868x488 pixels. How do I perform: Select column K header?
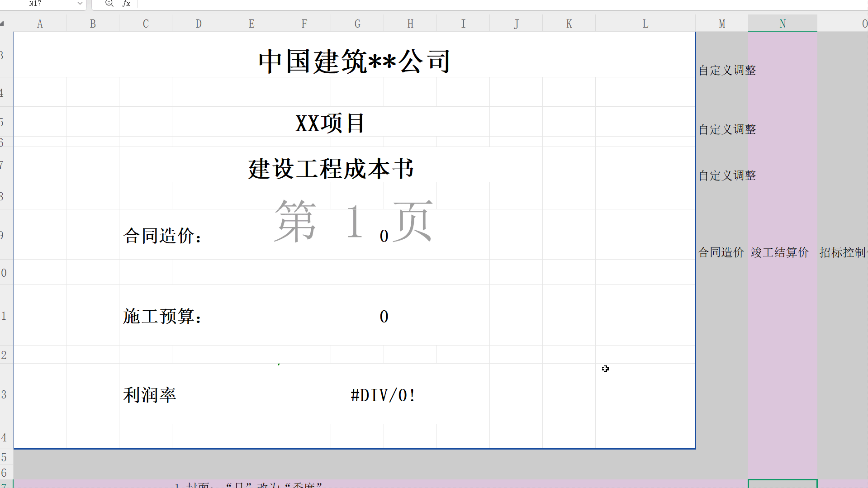[569, 24]
